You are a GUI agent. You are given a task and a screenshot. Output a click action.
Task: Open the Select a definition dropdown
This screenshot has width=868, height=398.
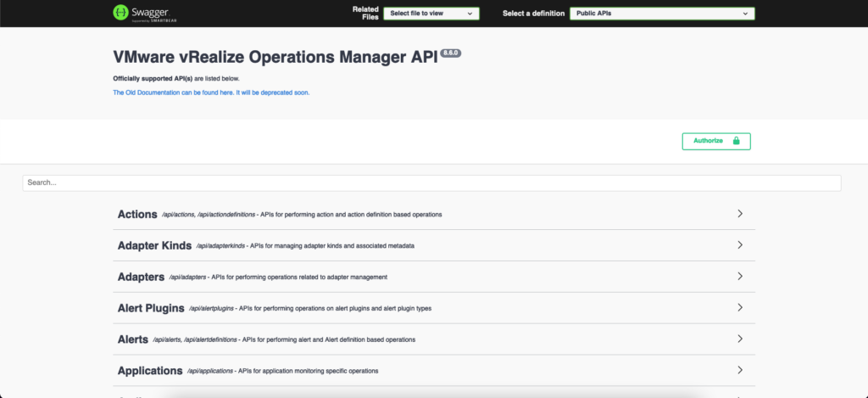(x=662, y=14)
